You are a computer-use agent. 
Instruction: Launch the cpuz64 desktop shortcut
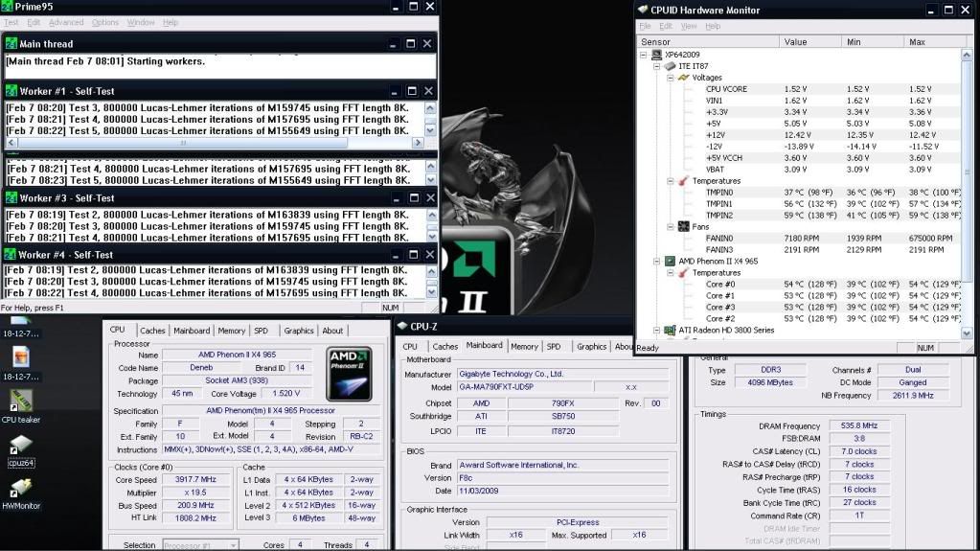click(x=20, y=445)
